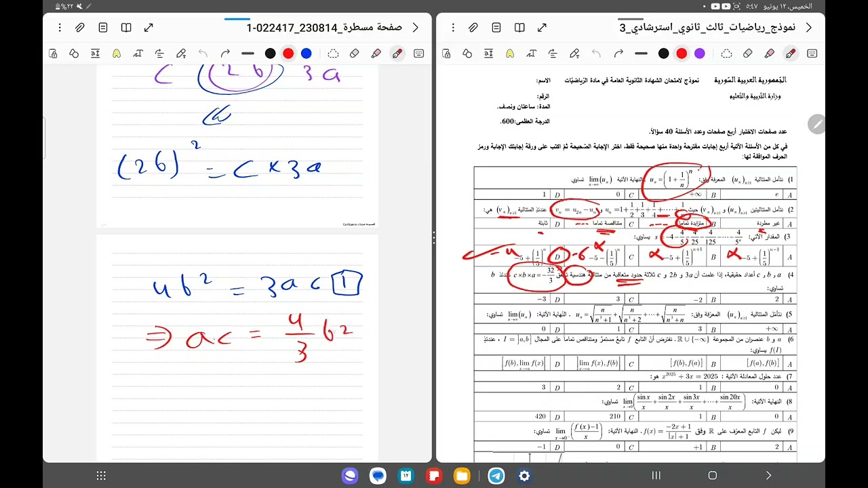The image size is (868, 488).
Task: Pick black pen color in left note
Action: point(270,54)
